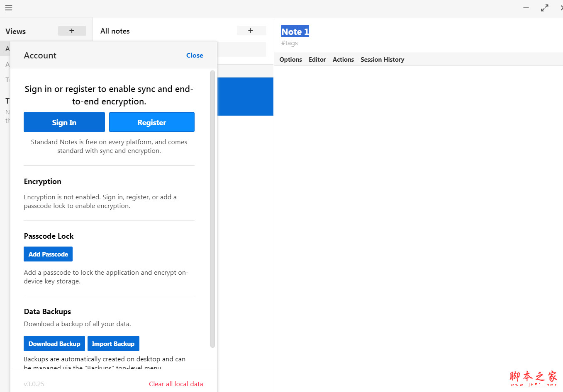Click the Sign In button
Screen dimensions: 563x392
(x=64, y=122)
